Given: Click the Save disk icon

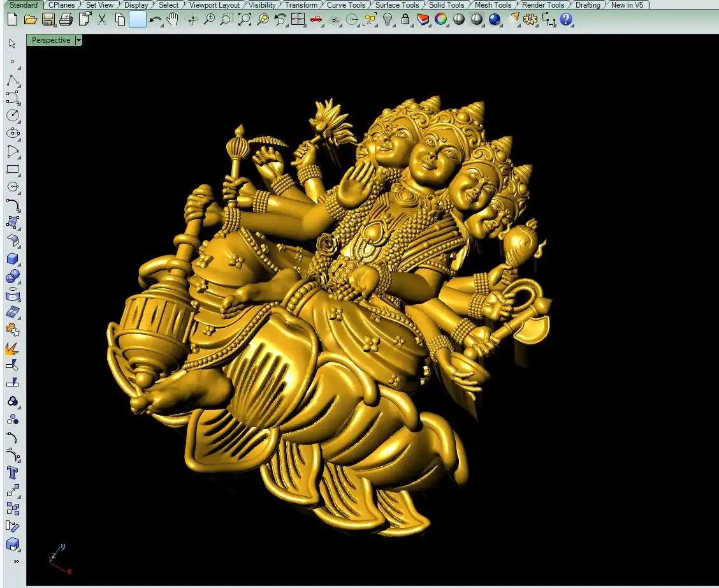Looking at the screenshot, I should (x=48, y=19).
